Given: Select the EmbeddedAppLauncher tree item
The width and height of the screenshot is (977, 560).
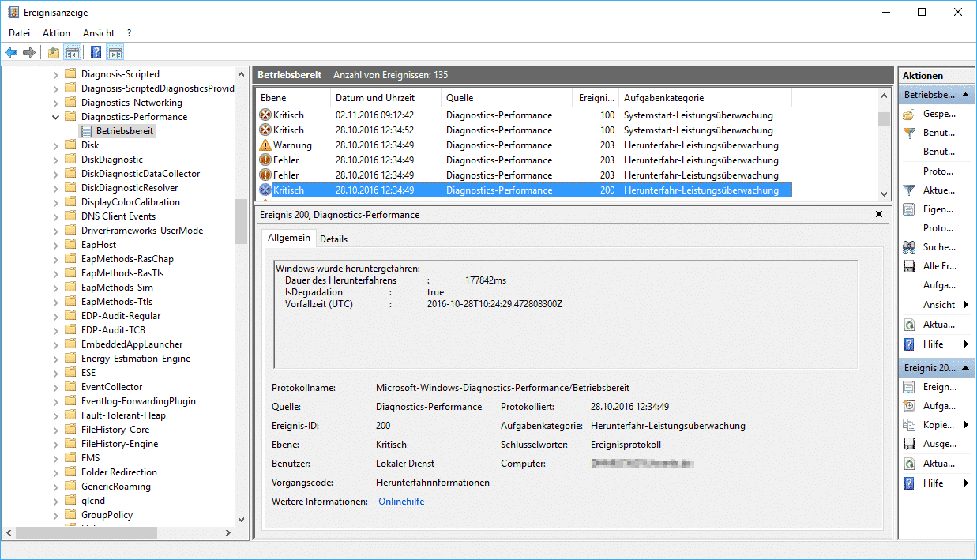Looking at the screenshot, I should (x=131, y=344).
